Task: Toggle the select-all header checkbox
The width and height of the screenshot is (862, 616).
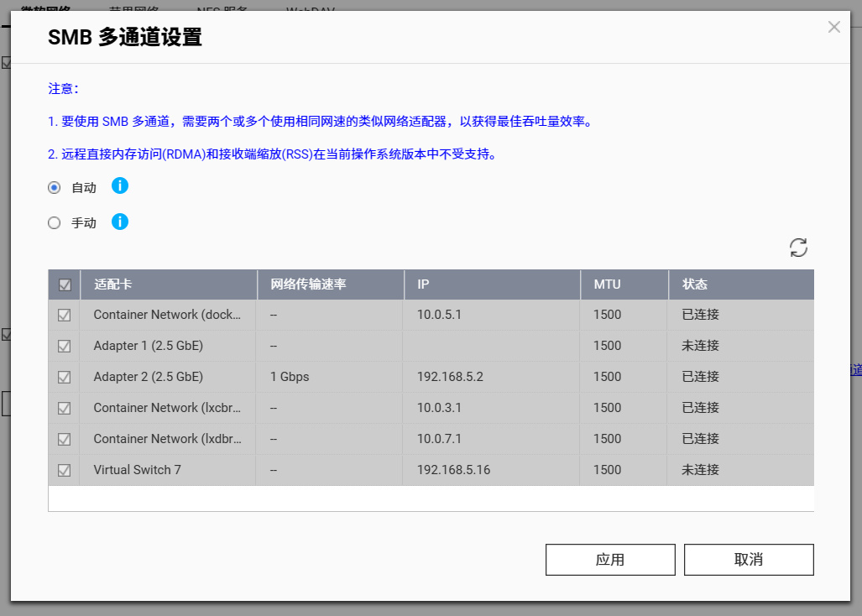Action: [x=65, y=285]
